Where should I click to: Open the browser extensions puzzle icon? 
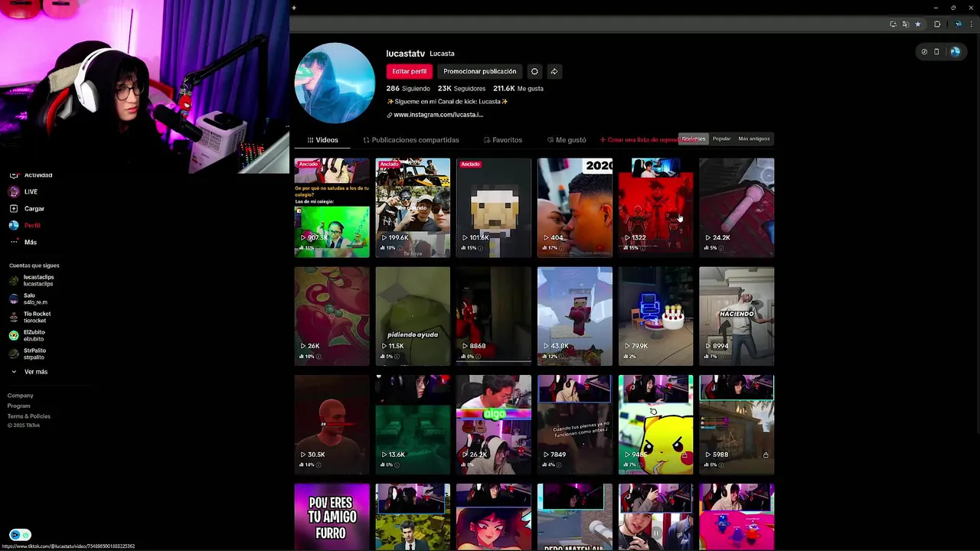click(x=937, y=24)
